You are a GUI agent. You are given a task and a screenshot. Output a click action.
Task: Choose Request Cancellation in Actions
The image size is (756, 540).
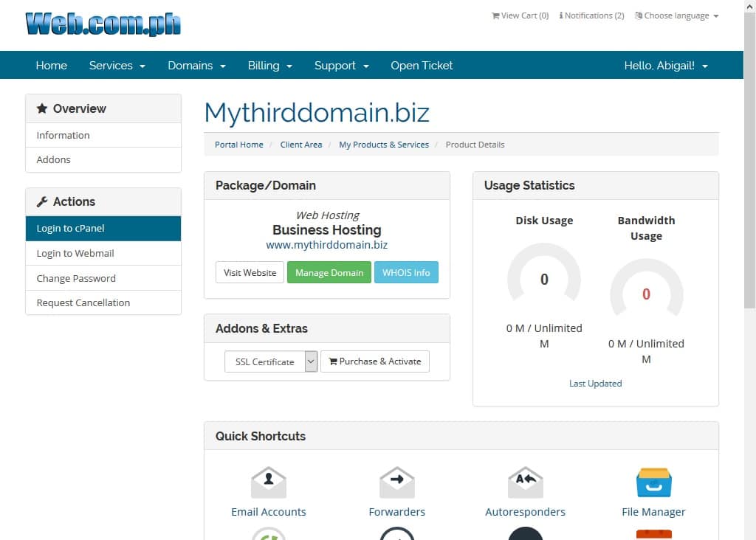103,302
